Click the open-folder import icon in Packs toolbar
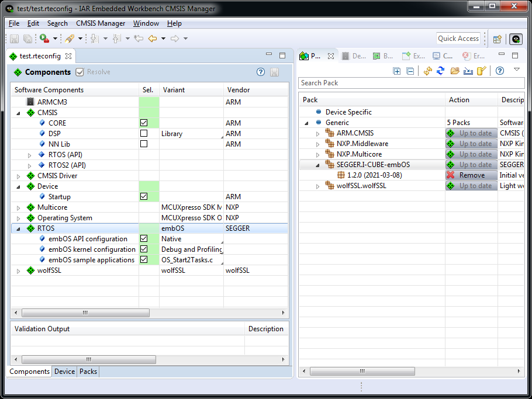 tap(454, 71)
